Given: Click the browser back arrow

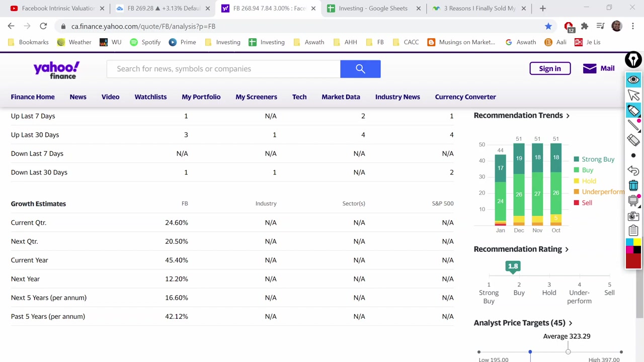Looking at the screenshot, I should coord(11,26).
